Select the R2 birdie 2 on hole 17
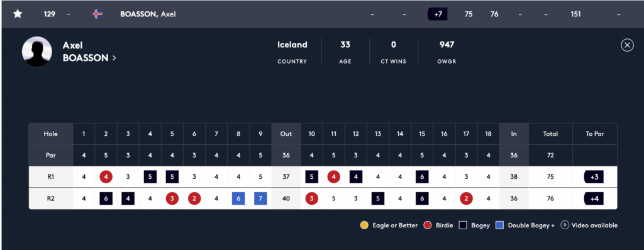 point(466,198)
